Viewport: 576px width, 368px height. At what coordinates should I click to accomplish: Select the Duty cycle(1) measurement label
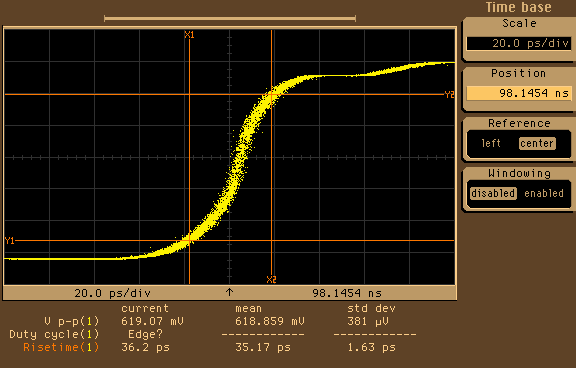coord(54,335)
